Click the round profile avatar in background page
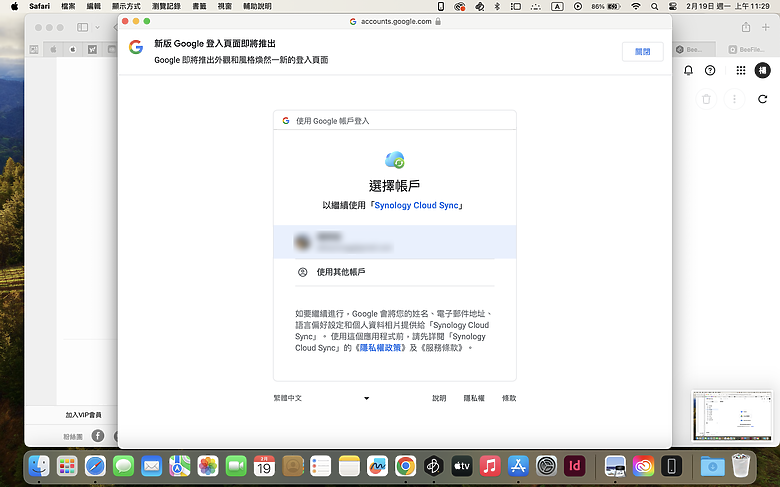The height and width of the screenshot is (487, 780). pos(762,71)
